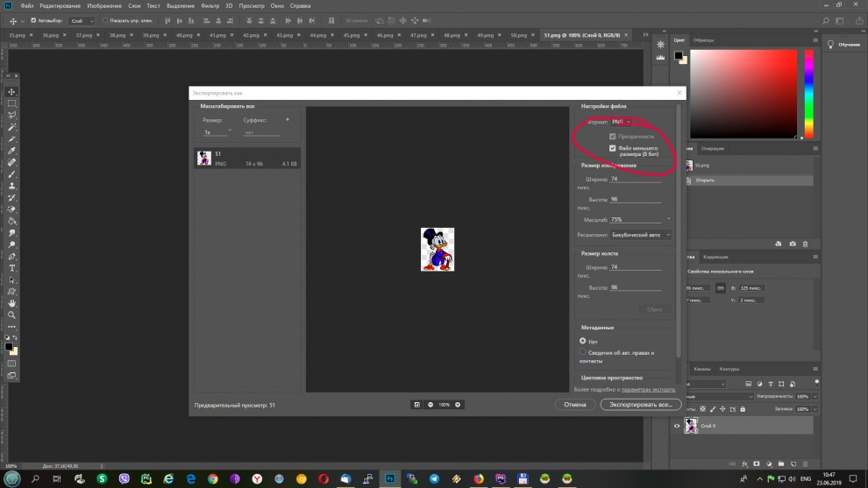868x488 pixels.
Task: Select the Horizontal Type tool
Action: (x=11, y=268)
